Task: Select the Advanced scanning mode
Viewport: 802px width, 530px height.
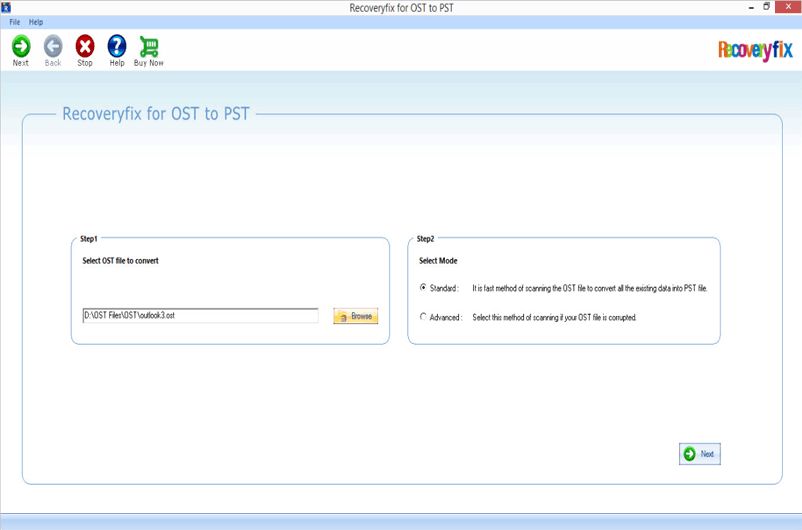Action: coord(423,317)
